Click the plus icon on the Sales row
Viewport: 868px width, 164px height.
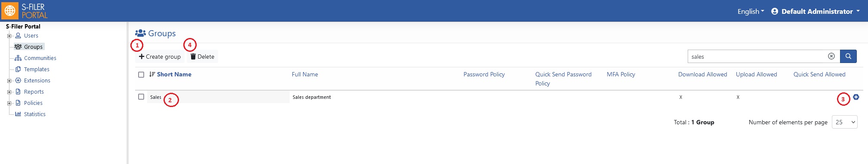856,97
